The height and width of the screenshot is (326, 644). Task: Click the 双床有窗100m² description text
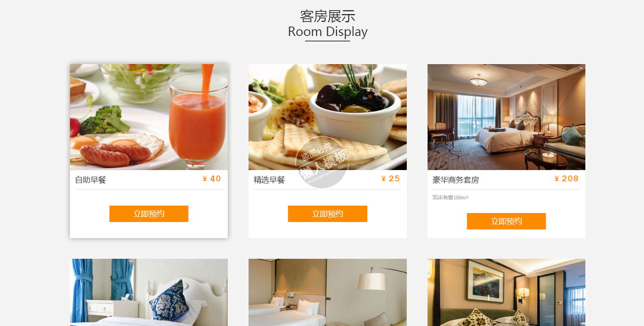click(x=450, y=197)
